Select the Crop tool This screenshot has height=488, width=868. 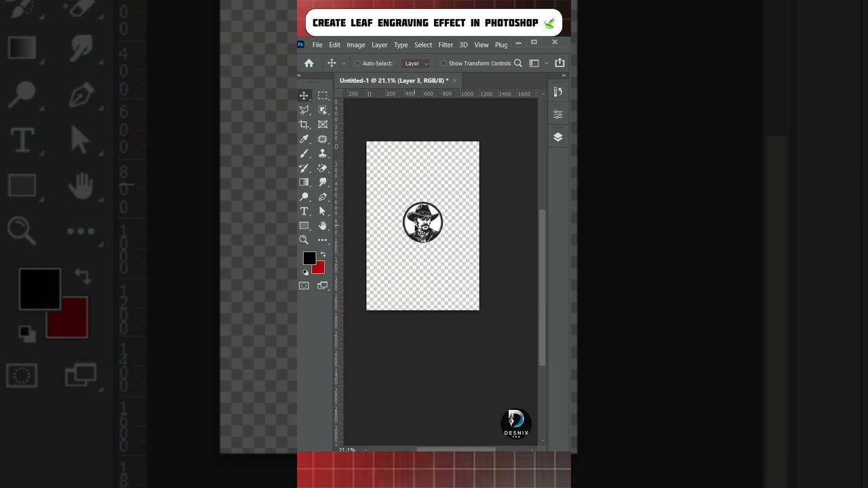[304, 125]
